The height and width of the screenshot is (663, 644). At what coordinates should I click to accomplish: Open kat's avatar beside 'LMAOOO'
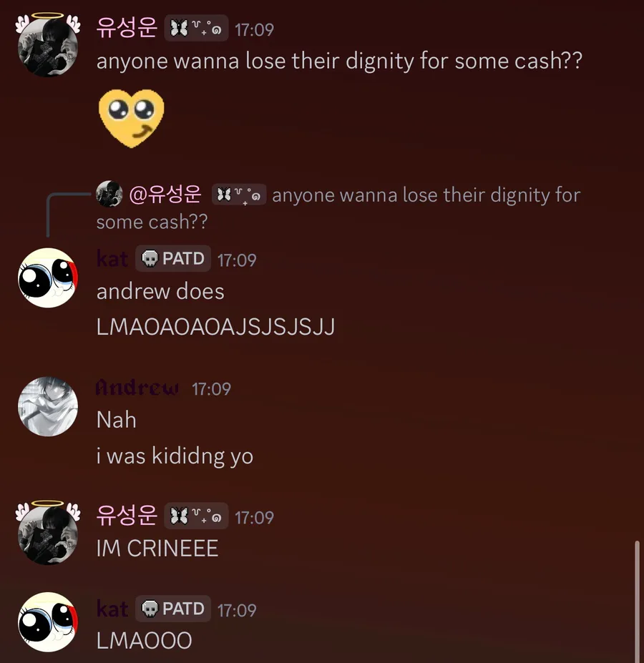click(48, 622)
